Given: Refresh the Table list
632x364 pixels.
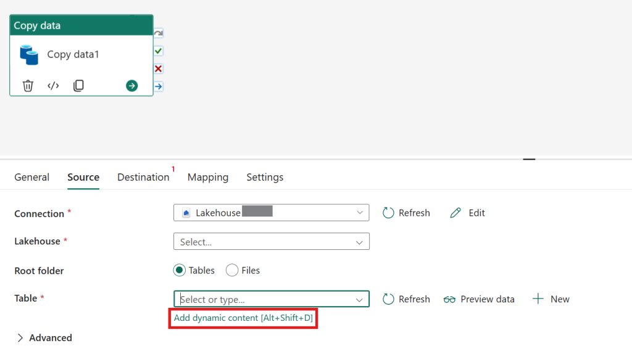Looking at the screenshot, I should coord(405,299).
